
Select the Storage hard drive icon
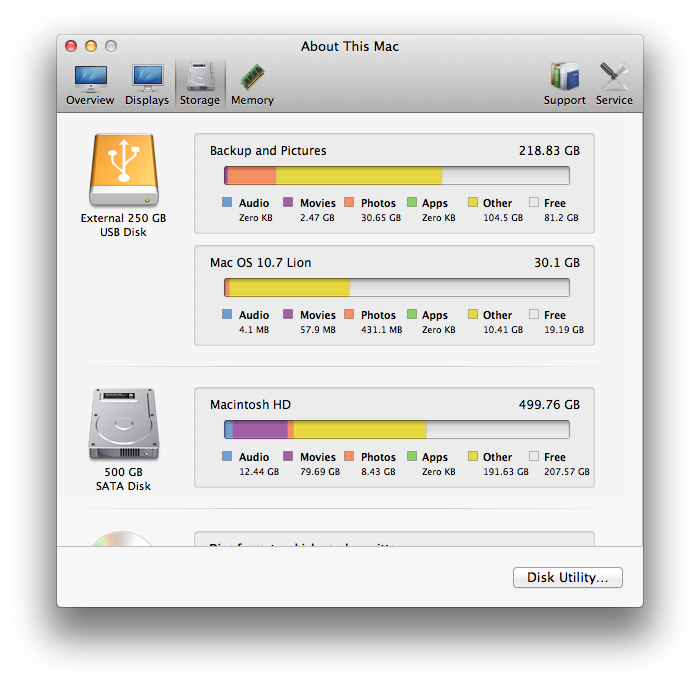click(x=200, y=77)
